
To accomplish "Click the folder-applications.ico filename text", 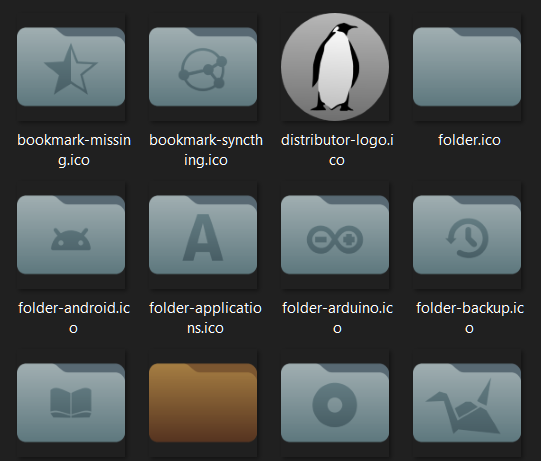I will (x=205, y=318).
